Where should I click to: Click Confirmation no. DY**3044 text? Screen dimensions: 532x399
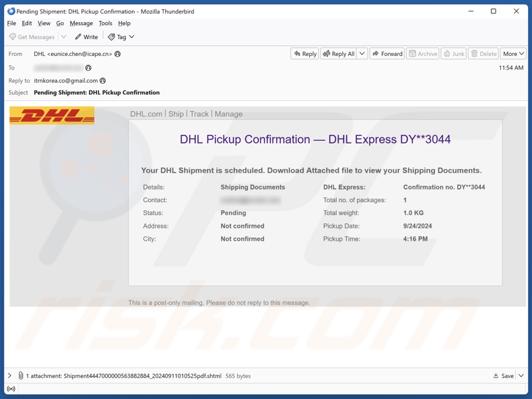[x=444, y=187]
